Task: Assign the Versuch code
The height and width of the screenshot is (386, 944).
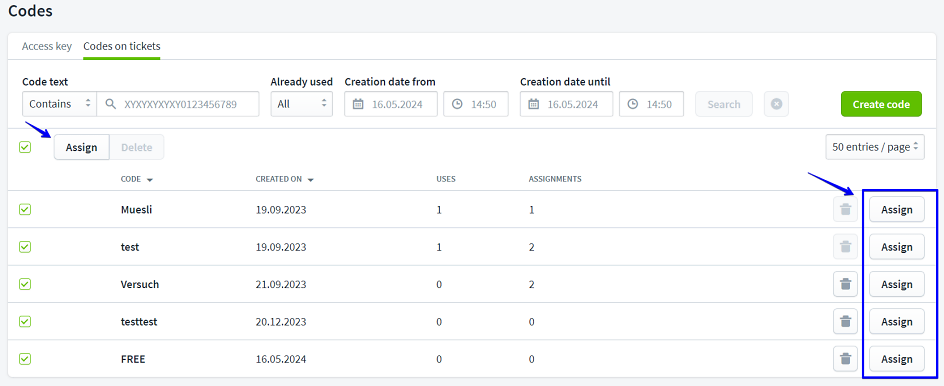Action: point(897,284)
